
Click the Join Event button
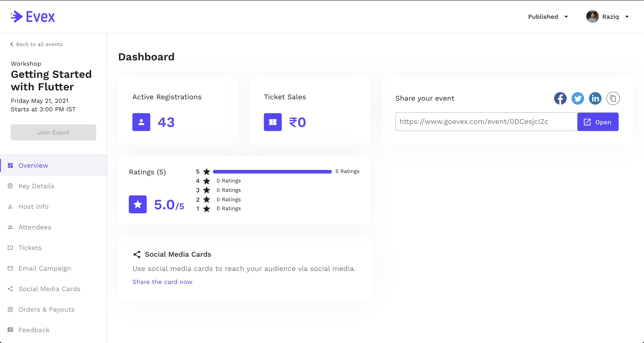coord(53,132)
